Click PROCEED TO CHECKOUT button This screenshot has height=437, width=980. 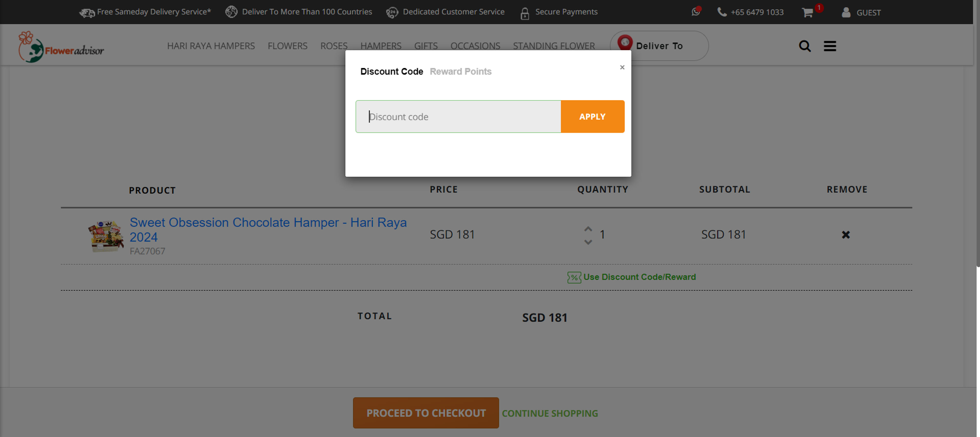426,413
